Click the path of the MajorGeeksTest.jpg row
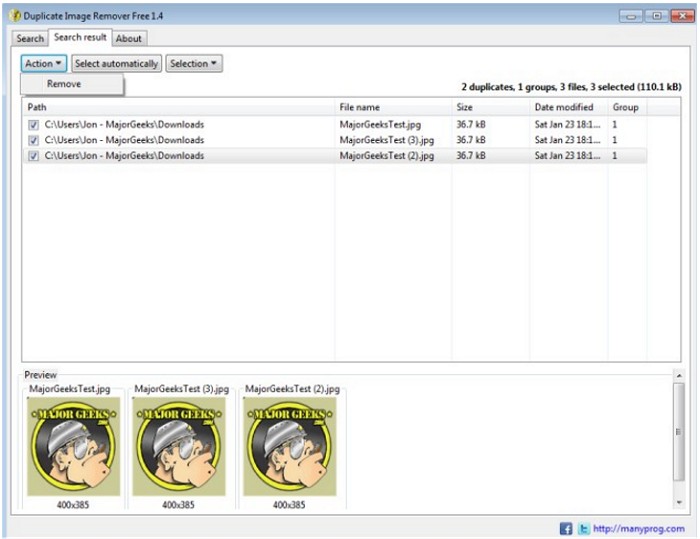The image size is (700, 539). (124, 125)
